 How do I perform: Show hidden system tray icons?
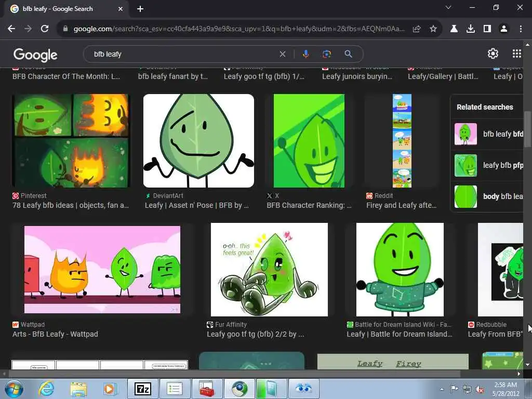(442, 390)
